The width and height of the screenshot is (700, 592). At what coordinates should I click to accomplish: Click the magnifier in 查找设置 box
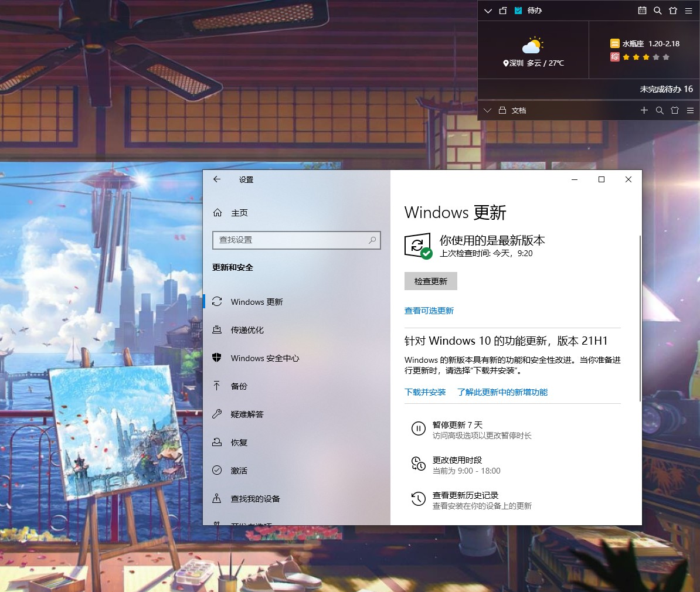tap(372, 240)
